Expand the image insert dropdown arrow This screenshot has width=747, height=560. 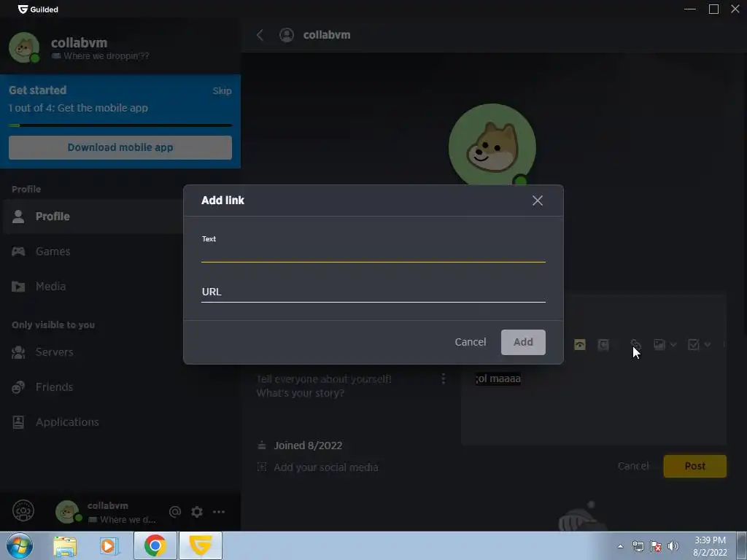pyautogui.click(x=673, y=344)
